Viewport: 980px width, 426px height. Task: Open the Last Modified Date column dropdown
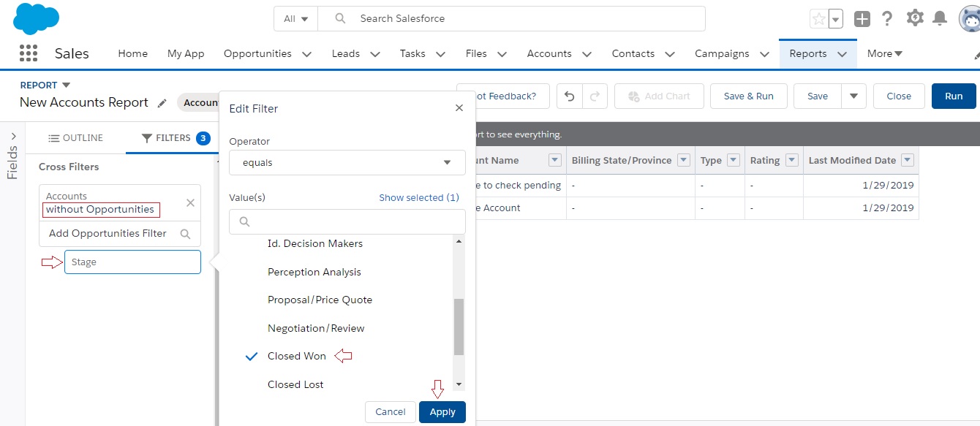908,160
